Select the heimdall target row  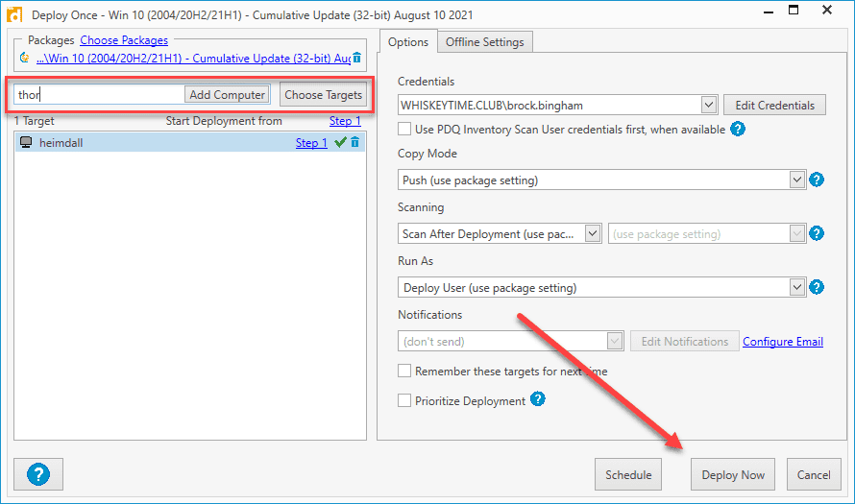[x=190, y=143]
